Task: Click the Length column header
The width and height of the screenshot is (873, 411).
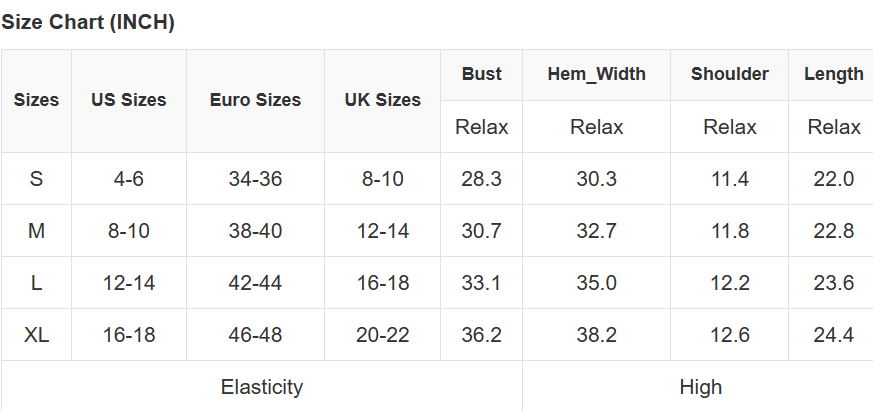Action: [x=833, y=74]
